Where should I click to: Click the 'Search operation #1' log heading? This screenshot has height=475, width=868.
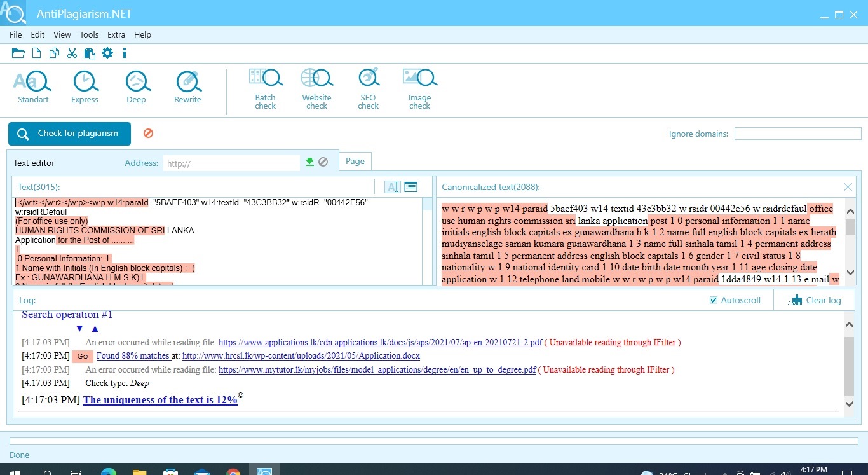tap(67, 315)
